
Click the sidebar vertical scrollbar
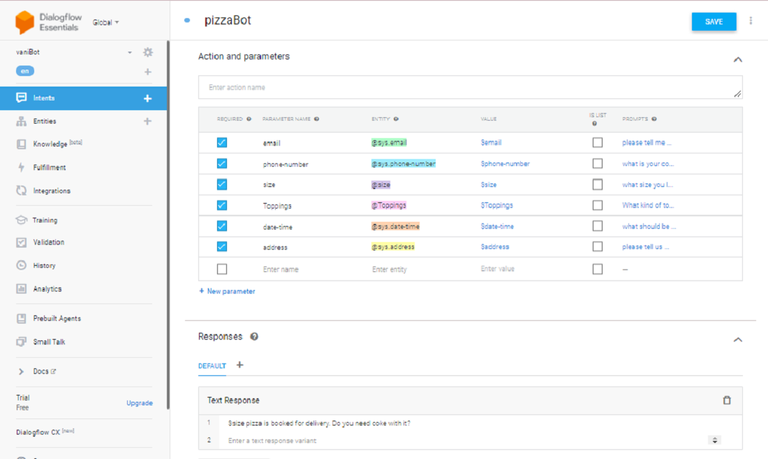point(168,225)
